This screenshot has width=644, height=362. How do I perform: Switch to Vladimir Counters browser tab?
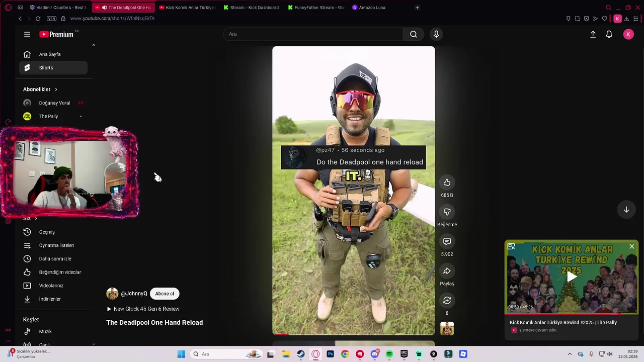point(58,8)
